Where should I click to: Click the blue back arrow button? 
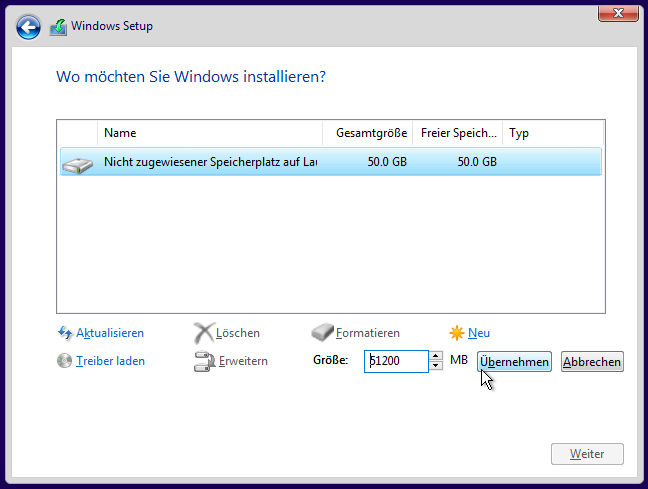28,27
